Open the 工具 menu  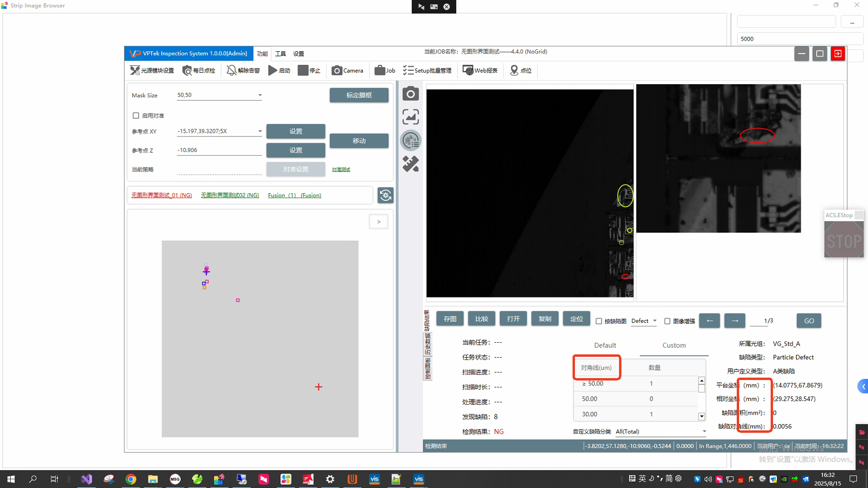280,54
